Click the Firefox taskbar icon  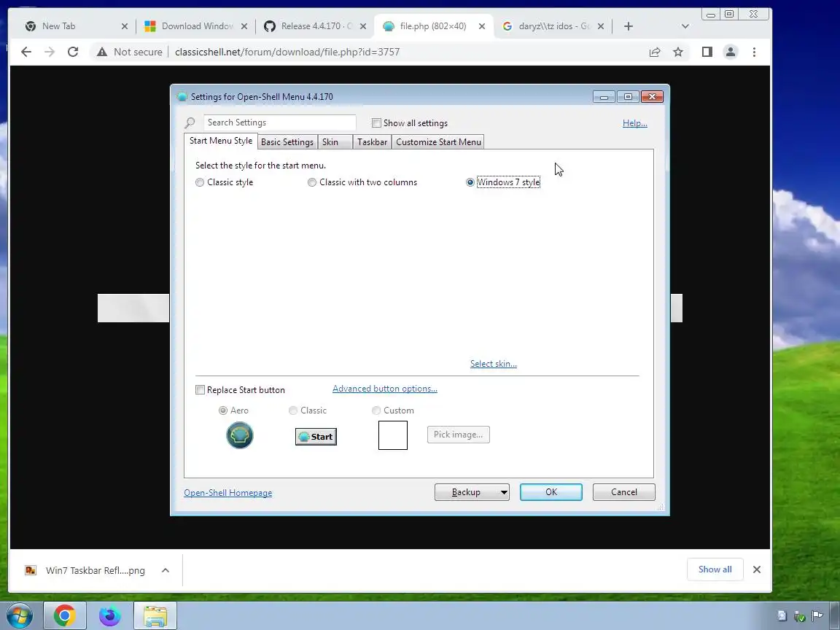[109, 616]
